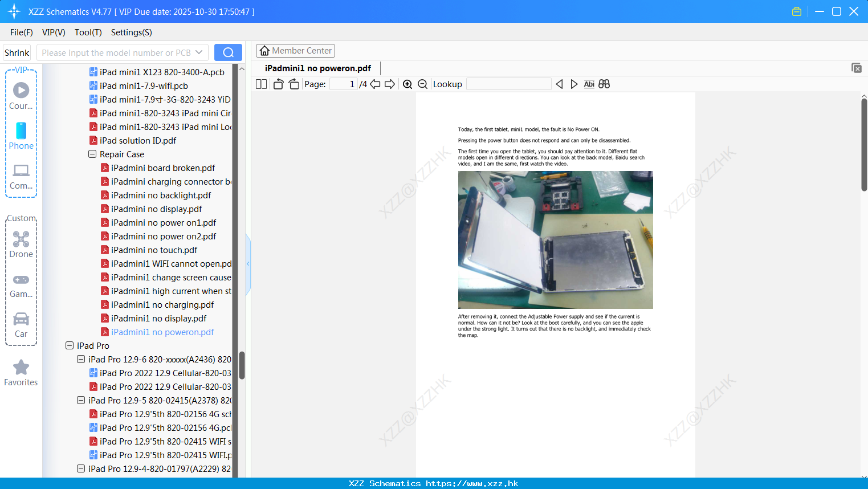
Task: Open Favorites panel
Action: pos(21,373)
